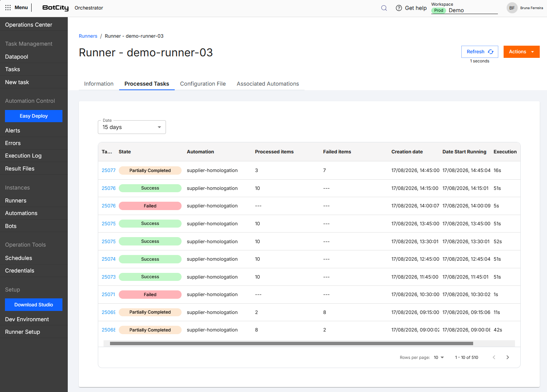547x392 pixels.
Task: Select the Processed Tasks tab
Action: click(x=147, y=84)
